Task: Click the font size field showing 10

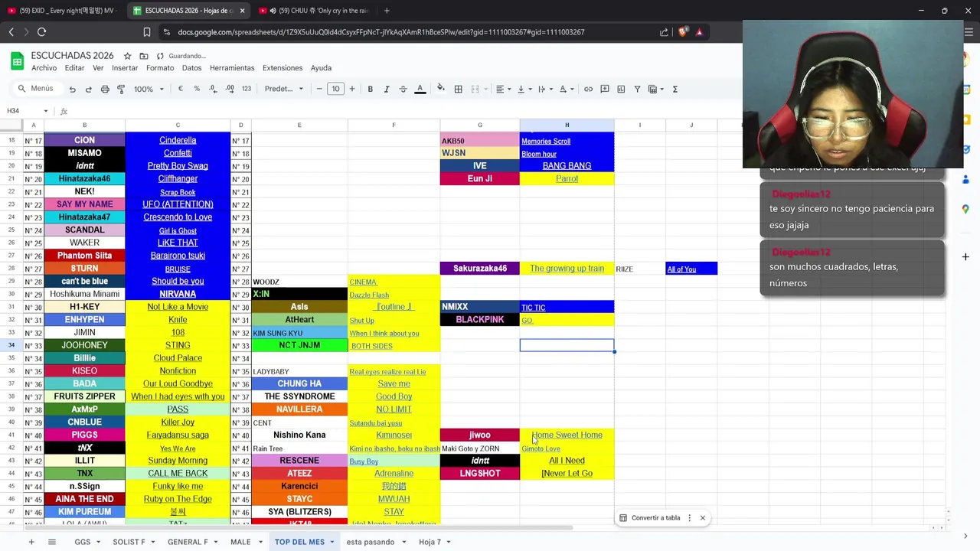Action: tap(335, 89)
